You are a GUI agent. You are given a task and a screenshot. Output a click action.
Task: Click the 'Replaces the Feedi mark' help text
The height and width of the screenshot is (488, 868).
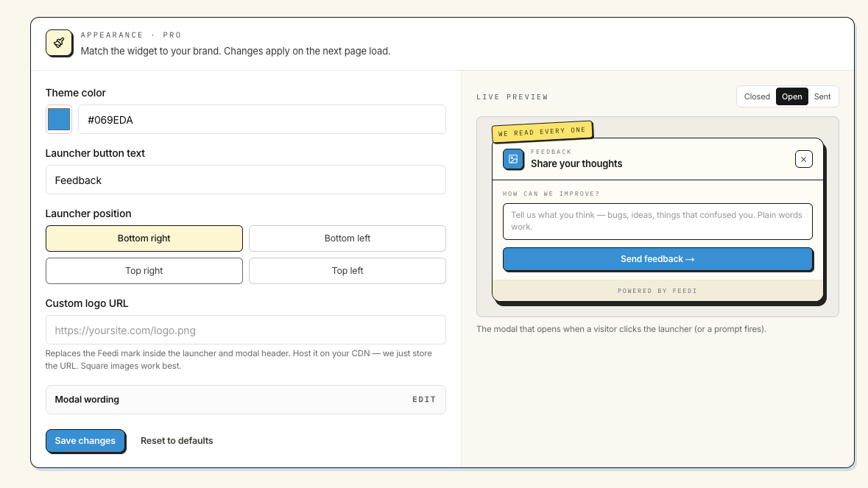coord(239,360)
